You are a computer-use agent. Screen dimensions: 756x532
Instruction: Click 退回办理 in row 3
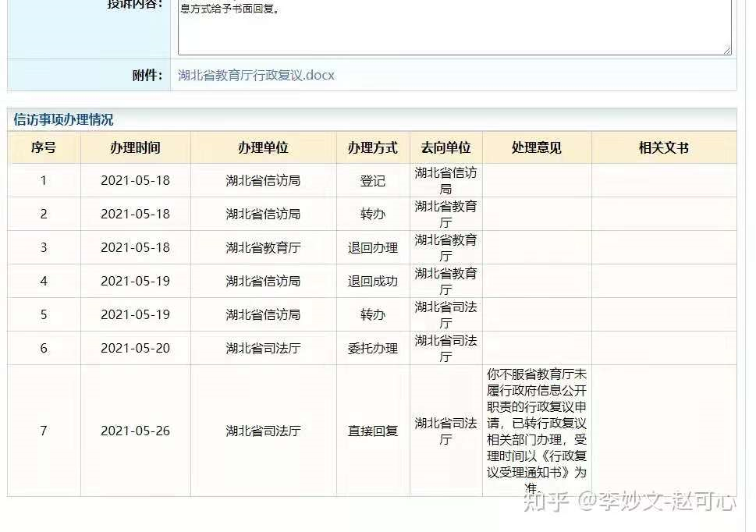point(373,248)
